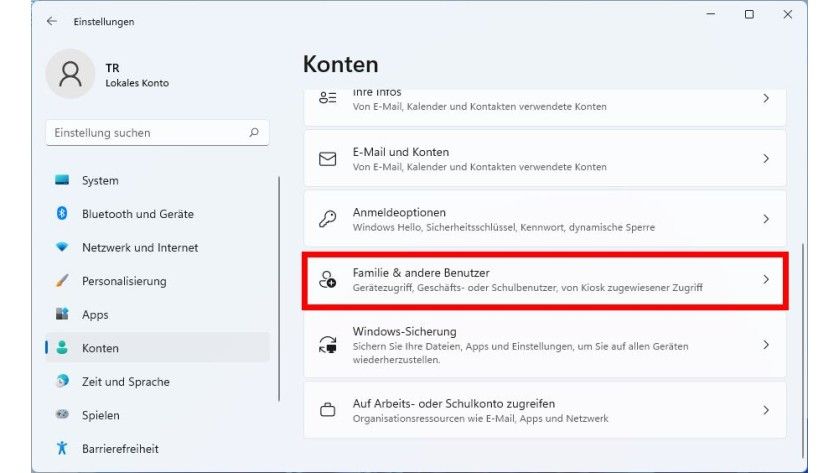The height and width of the screenshot is (473, 840).
Task: Open the Spielen settings category
Action: (158, 415)
